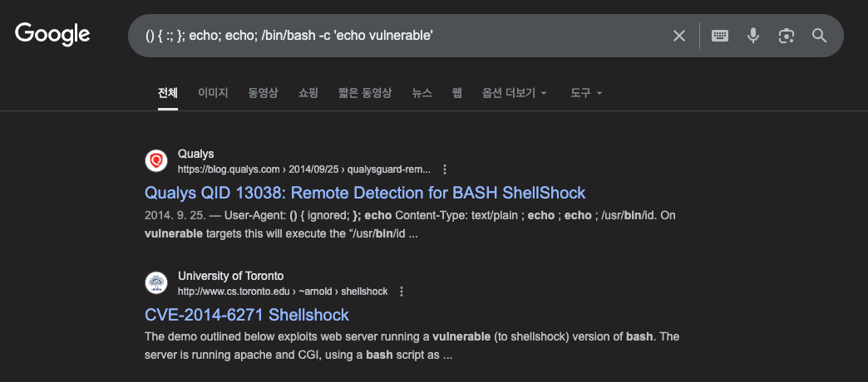Open the on-screen keyboard input tool

click(x=720, y=36)
